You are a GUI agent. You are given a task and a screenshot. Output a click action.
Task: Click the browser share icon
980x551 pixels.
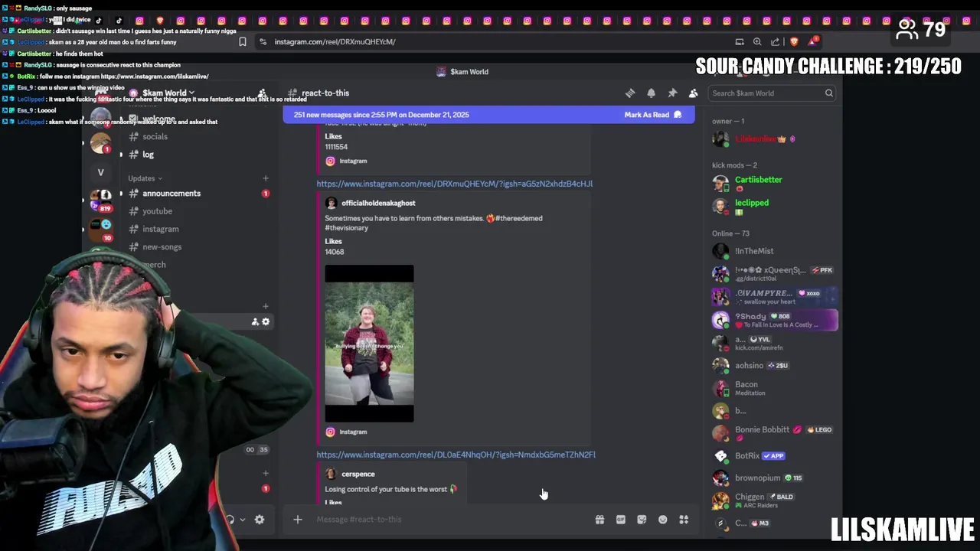(776, 42)
